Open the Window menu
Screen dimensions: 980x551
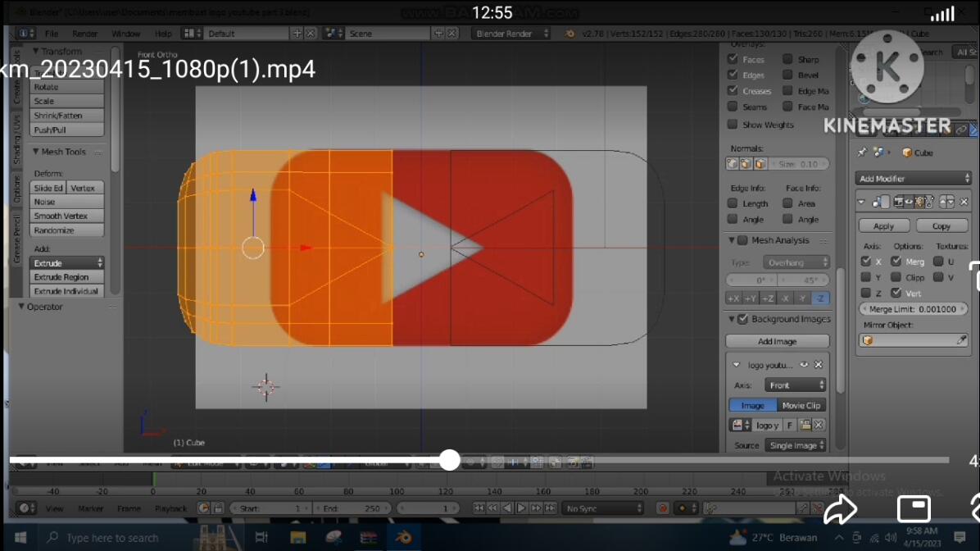click(x=125, y=33)
